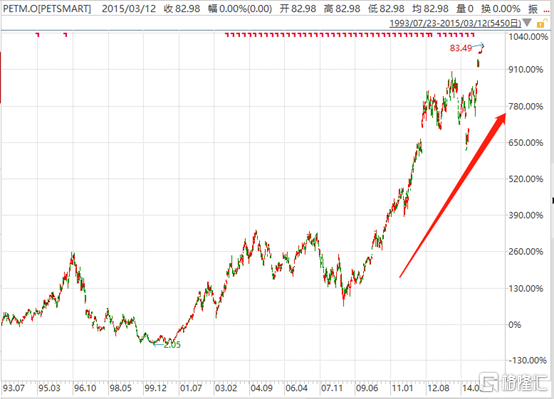Click the opening price 开 82.98

coord(298,8)
